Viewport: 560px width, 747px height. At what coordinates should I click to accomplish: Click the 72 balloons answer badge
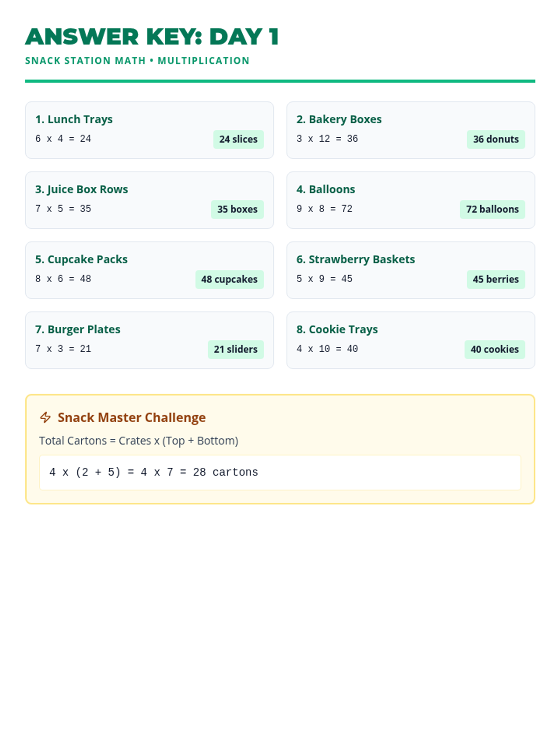point(492,209)
